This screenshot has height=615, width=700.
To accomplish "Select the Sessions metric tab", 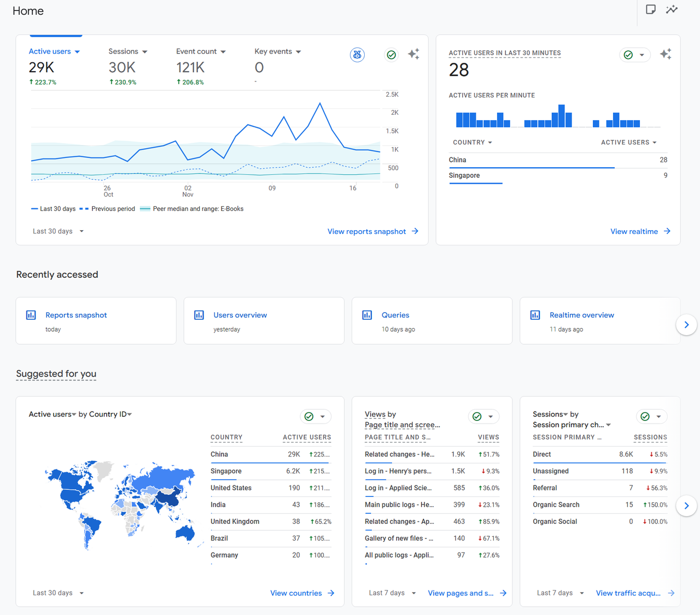I will [124, 51].
